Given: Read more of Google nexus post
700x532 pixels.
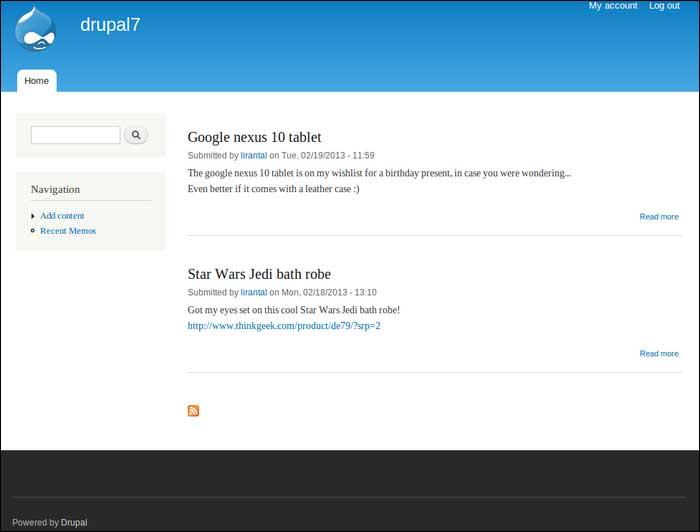Looking at the screenshot, I should click(x=658, y=217).
